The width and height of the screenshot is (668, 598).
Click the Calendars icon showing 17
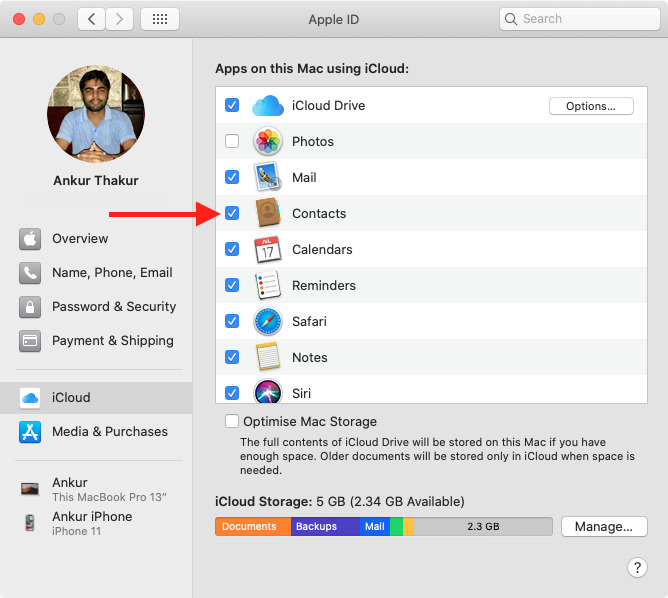[268, 249]
